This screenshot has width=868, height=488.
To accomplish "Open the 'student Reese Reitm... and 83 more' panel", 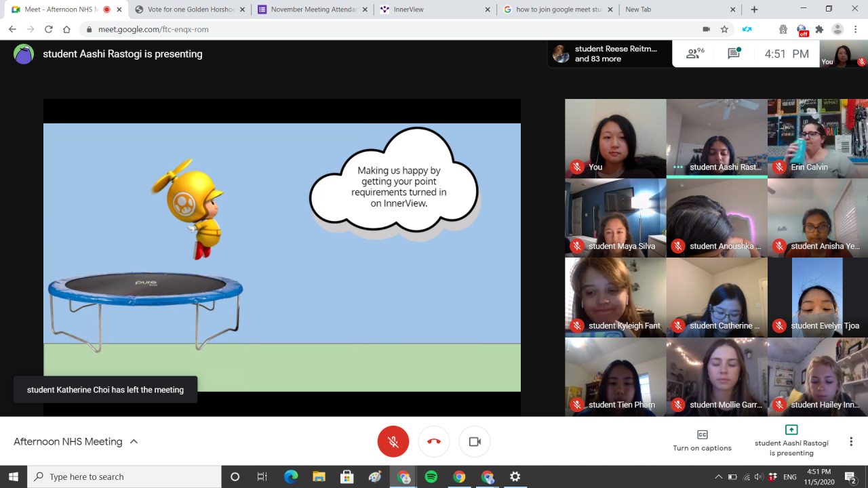I will [x=610, y=54].
